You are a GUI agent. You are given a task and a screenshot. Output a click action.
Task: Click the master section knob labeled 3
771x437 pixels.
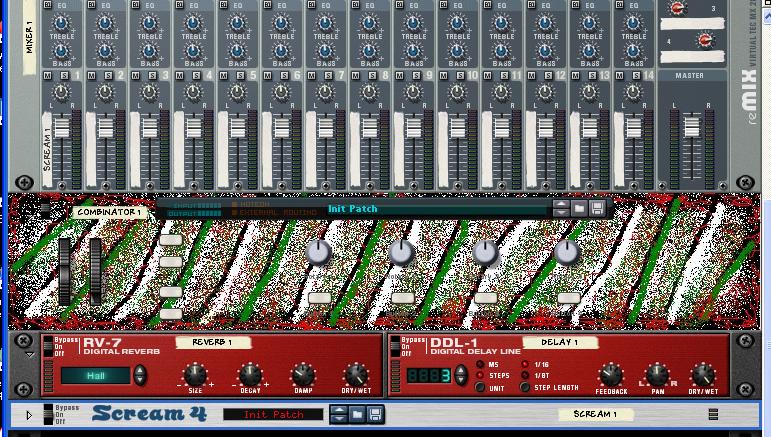pyautogui.click(x=678, y=7)
